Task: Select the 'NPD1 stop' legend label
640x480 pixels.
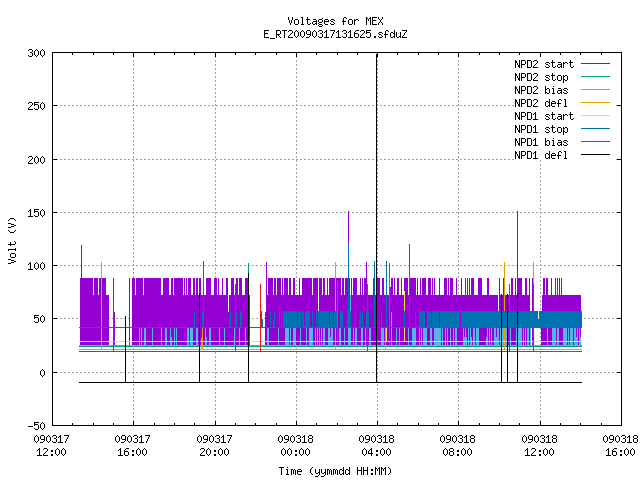Action: [541, 129]
